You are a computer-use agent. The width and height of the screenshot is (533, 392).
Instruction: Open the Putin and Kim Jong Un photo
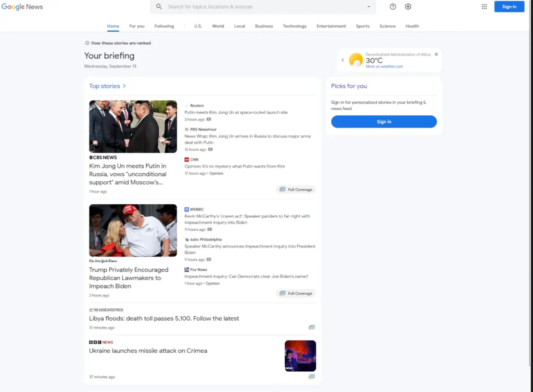pos(133,126)
